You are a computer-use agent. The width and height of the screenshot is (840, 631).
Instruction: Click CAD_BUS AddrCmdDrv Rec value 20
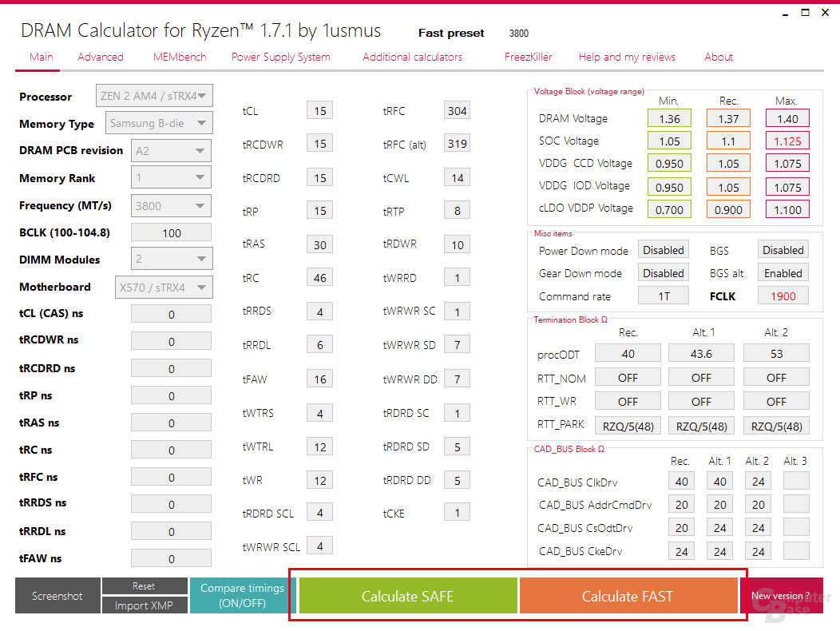681,505
